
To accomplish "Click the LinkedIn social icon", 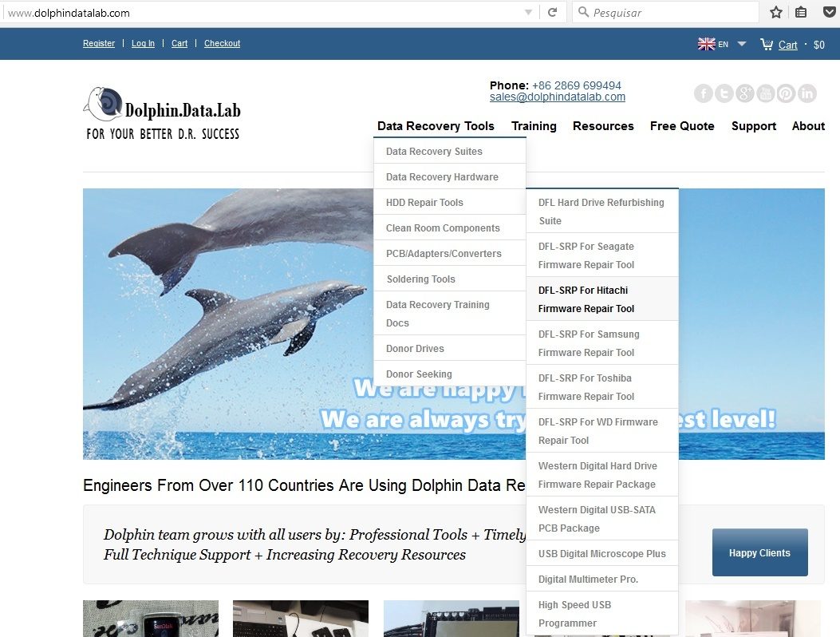I will pos(806,93).
